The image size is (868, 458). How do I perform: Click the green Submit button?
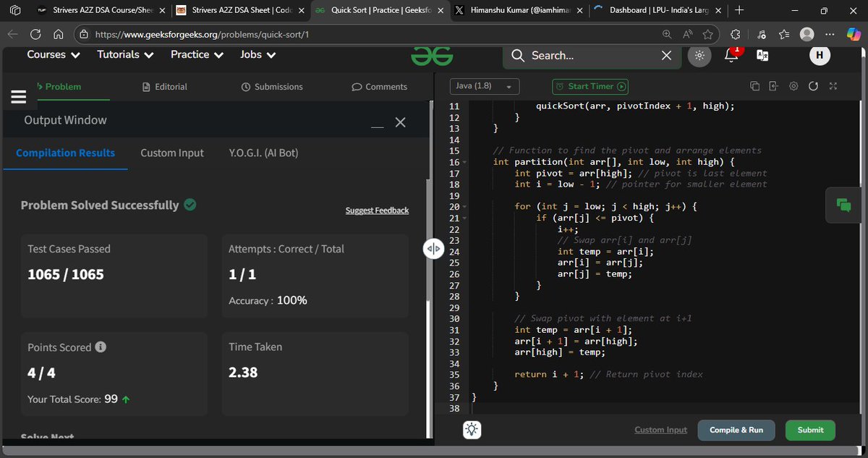click(810, 430)
